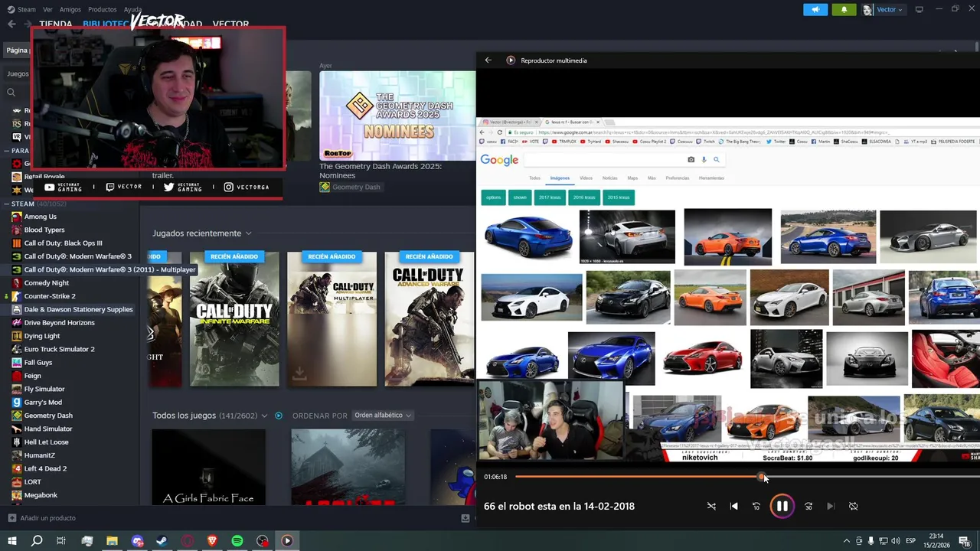The image size is (980, 551).
Task: Collapse the STEAM games category
Action: tap(7, 204)
